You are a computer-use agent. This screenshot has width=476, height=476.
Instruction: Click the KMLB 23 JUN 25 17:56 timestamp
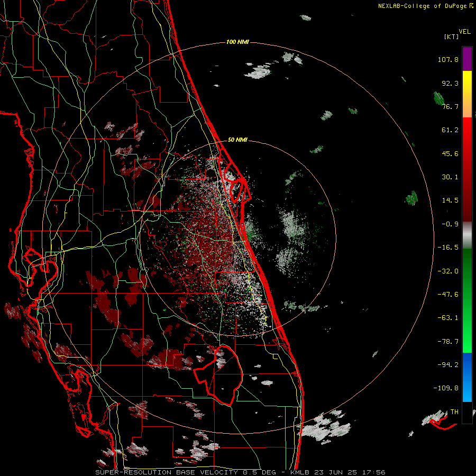pyautogui.click(x=338, y=472)
